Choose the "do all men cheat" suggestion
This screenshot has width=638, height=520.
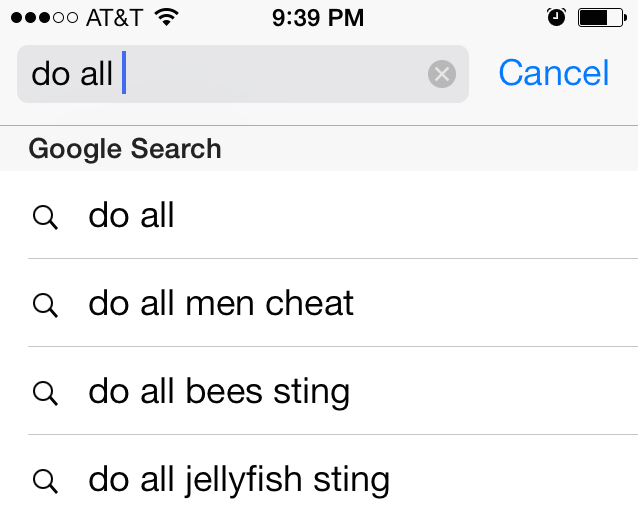[221, 303]
